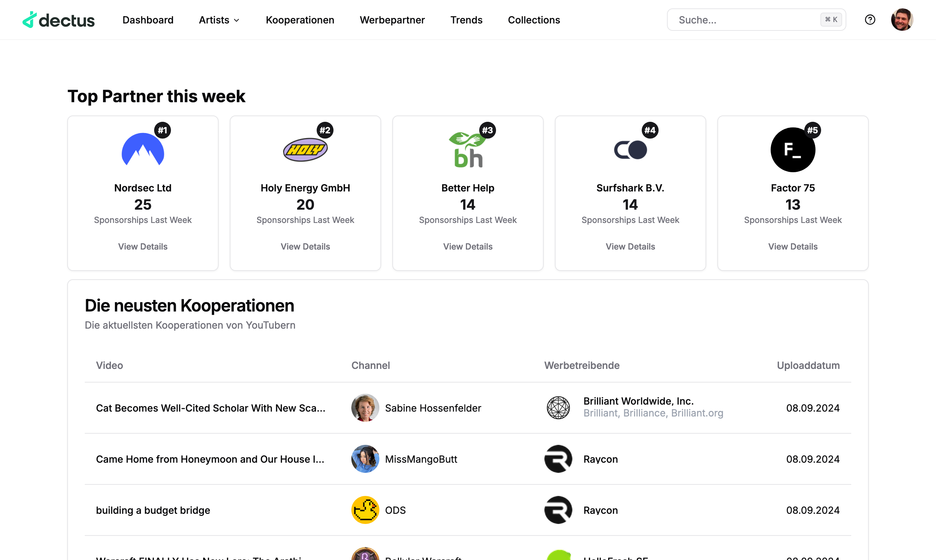The width and height of the screenshot is (936, 560).
Task: Click the Raycon advertiser icon next to MissMangoButt
Action: tap(558, 459)
